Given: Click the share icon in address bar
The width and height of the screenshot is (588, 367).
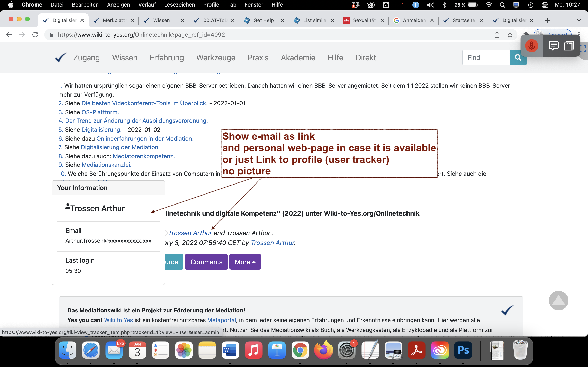Looking at the screenshot, I should (497, 35).
